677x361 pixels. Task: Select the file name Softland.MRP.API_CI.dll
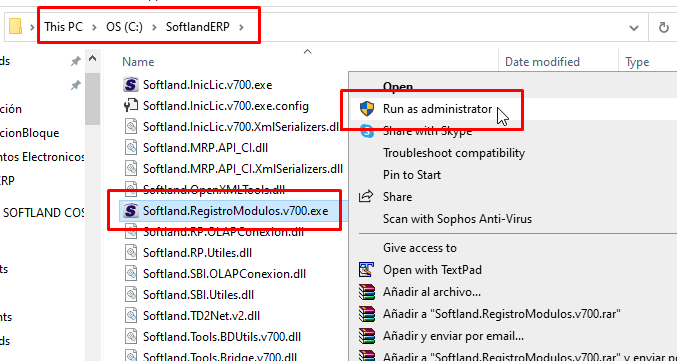click(205, 148)
